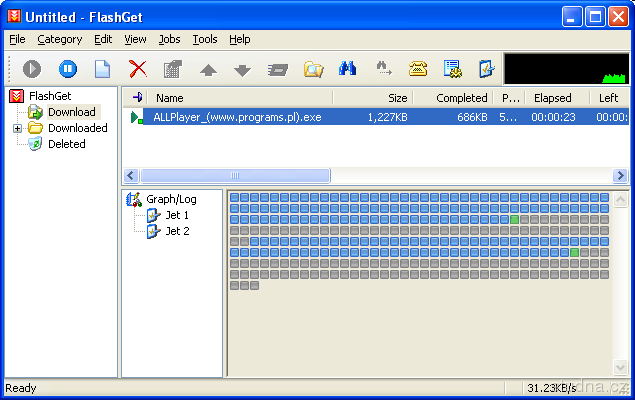Sort by the Size column header
The height and width of the screenshot is (400, 635).
[373, 98]
